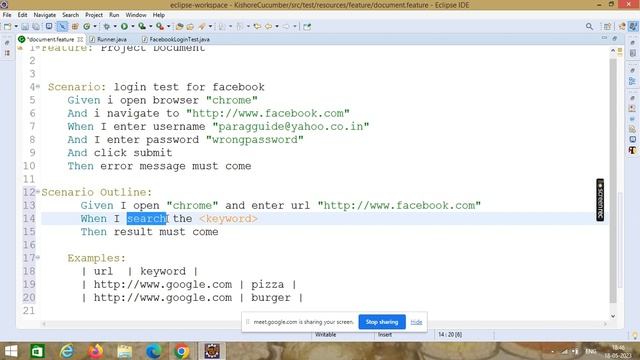Click the Save All toolbar icon
Viewport: 640px width, 360px height.
click(x=36, y=27)
